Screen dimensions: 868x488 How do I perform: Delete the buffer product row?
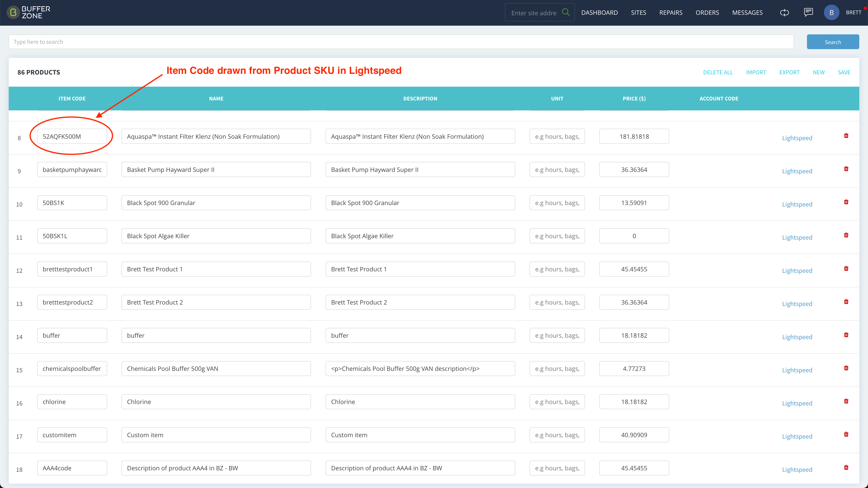click(846, 335)
